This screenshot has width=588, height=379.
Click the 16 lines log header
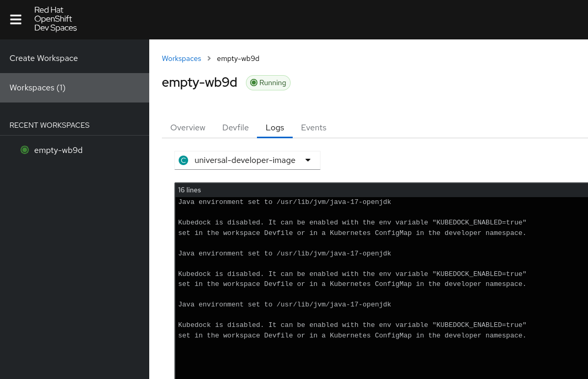coord(189,190)
